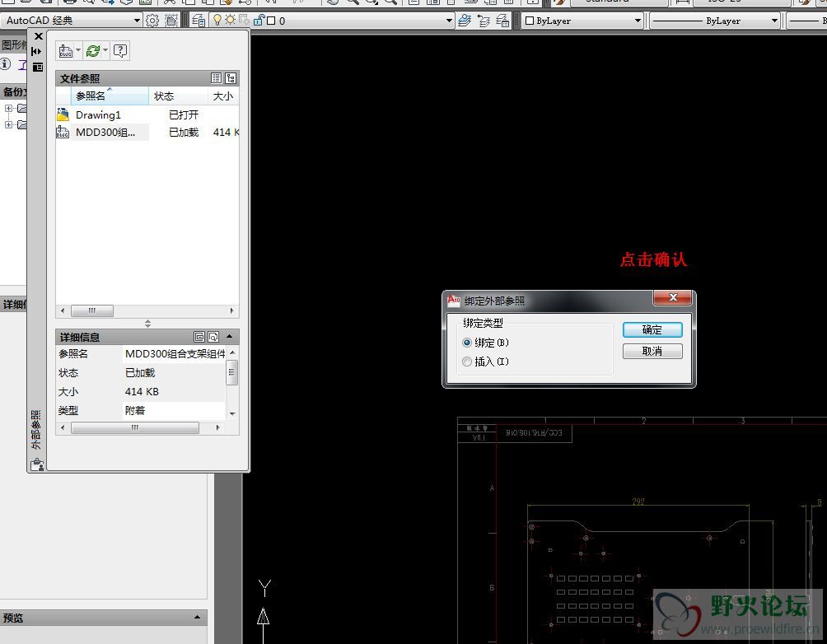
Task: Open the AutoCAD 经典 workspace dropdown
Action: tap(137, 21)
